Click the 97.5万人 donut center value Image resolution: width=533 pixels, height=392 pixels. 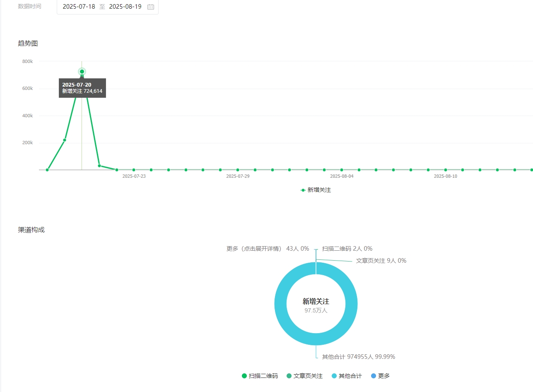click(316, 310)
